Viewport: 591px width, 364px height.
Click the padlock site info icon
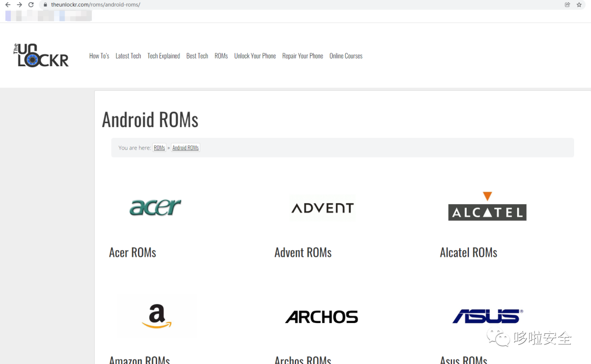point(45,5)
